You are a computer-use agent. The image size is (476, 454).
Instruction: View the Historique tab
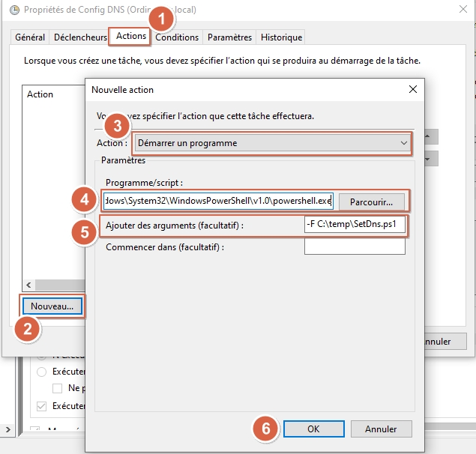coord(281,37)
